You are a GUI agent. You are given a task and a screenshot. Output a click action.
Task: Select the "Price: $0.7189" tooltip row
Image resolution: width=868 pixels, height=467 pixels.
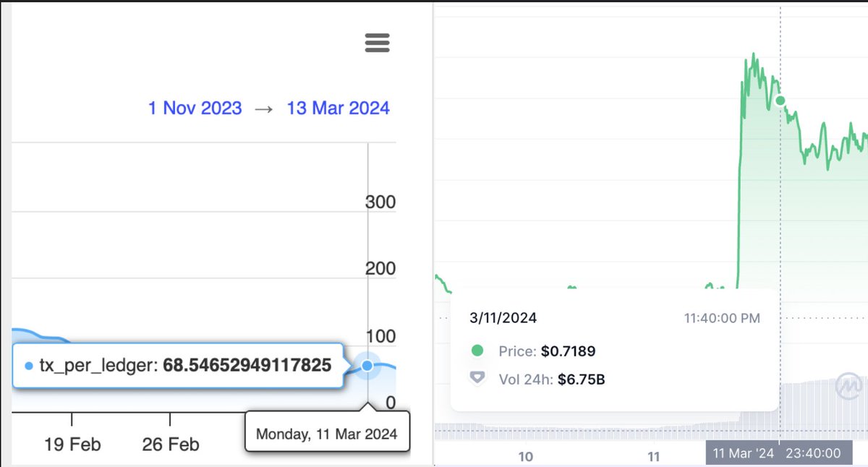point(546,351)
